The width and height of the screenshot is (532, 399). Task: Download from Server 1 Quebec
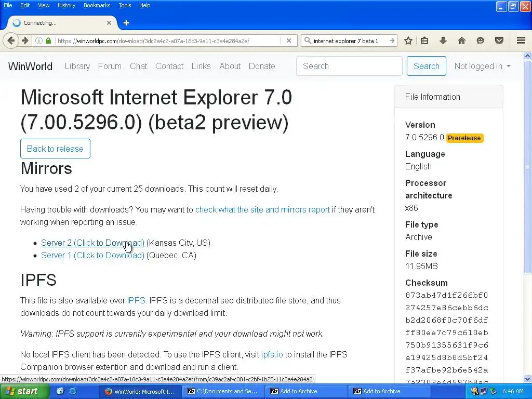point(92,256)
